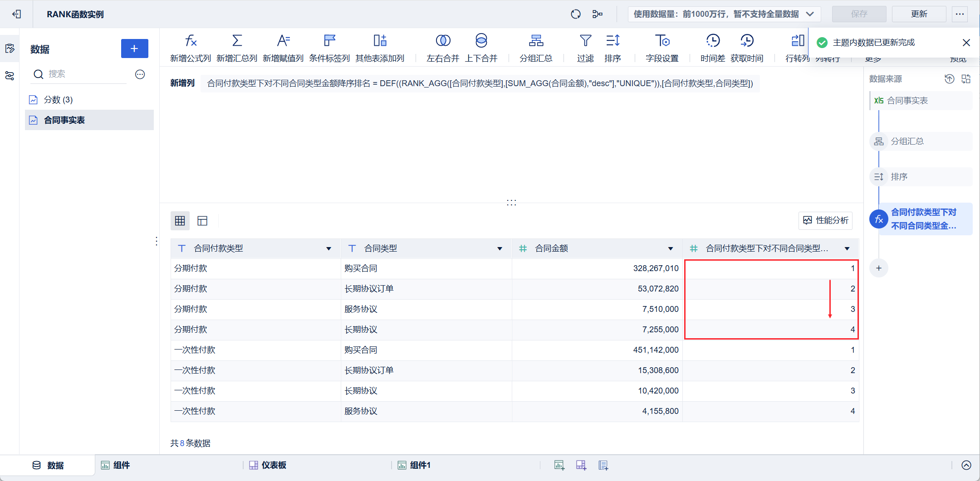Click the 保存 button

click(859, 14)
